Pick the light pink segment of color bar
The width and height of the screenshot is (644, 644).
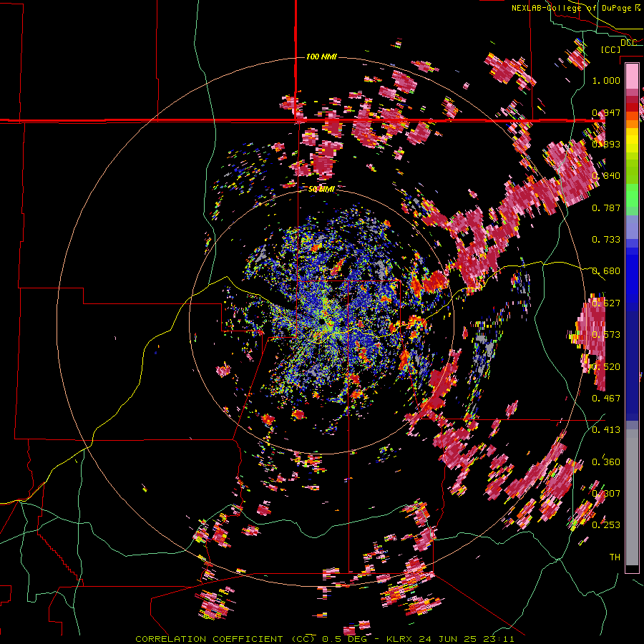(632, 76)
